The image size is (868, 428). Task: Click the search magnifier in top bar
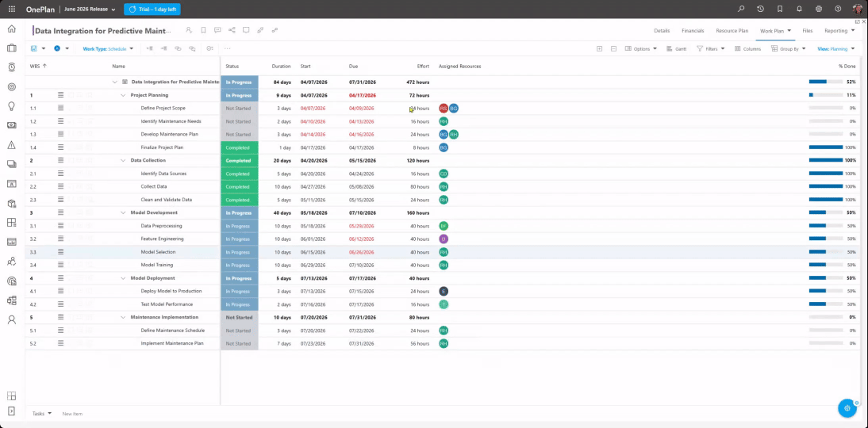(x=741, y=9)
